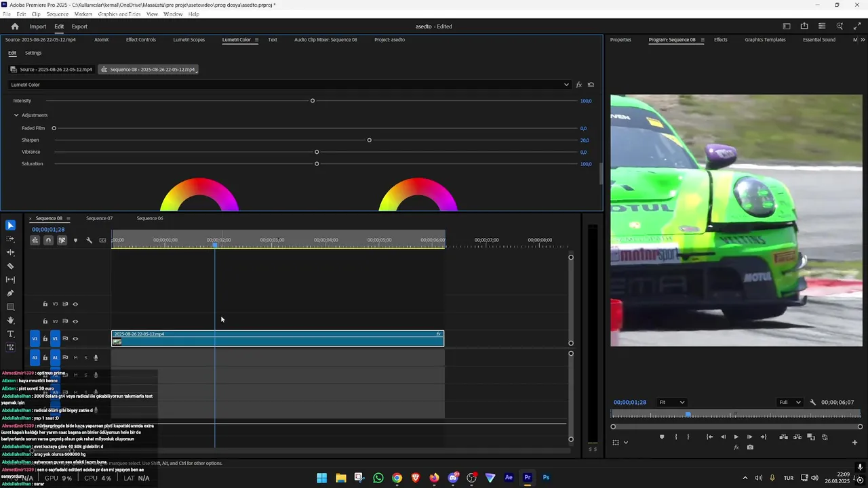This screenshot has width=868, height=488.
Task: Hide video track V2 with eye icon
Action: [75, 321]
